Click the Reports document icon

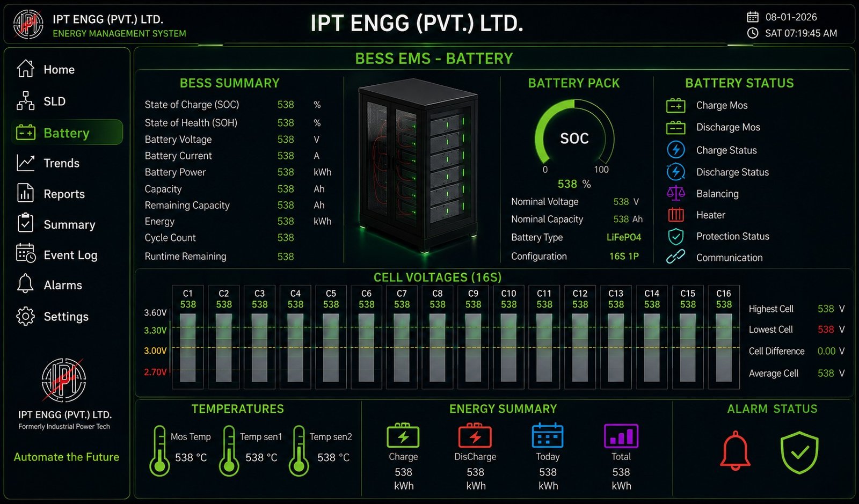click(25, 193)
